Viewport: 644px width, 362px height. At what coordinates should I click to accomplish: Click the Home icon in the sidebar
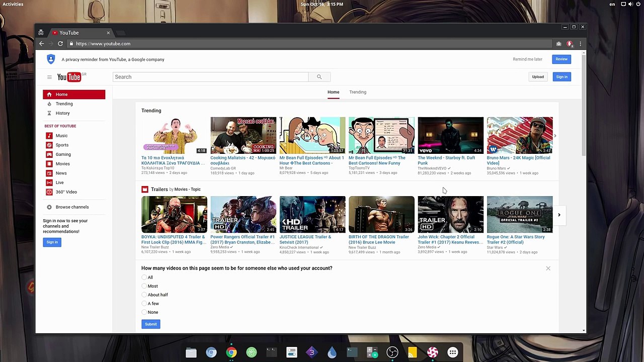(49, 95)
